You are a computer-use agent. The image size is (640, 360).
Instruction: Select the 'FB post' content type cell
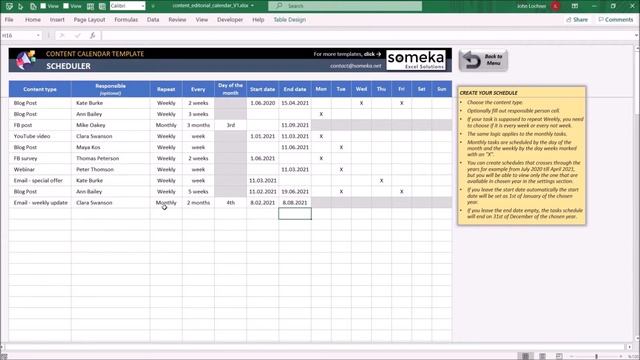click(x=40, y=125)
